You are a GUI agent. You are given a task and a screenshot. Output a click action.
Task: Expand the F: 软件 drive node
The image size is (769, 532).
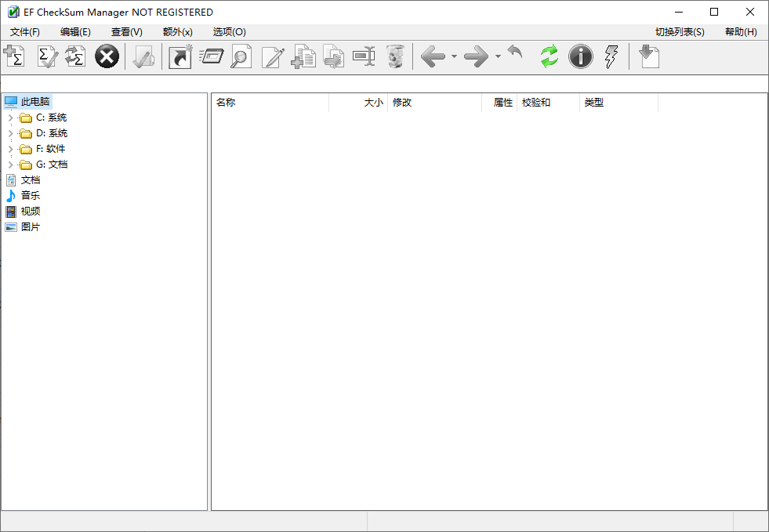click(10, 149)
